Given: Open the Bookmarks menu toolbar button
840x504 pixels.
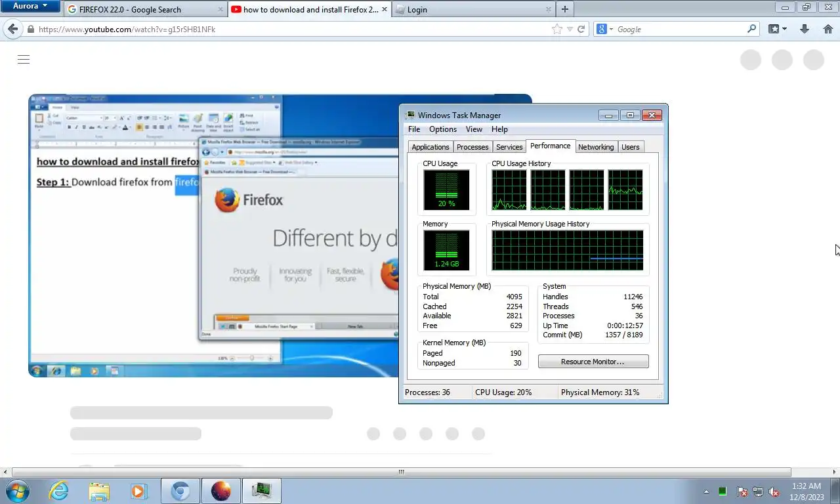Looking at the screenshot, I should tap(777, 30).
